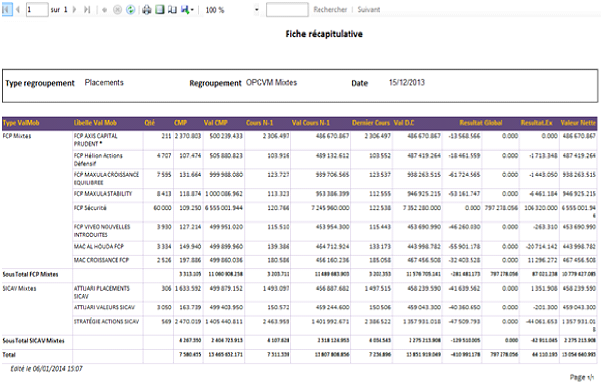Click FCP Sécurité quantity 60 000
Image resolution: width=602 pixels, height=383 pixels.
tap(162, 208)
